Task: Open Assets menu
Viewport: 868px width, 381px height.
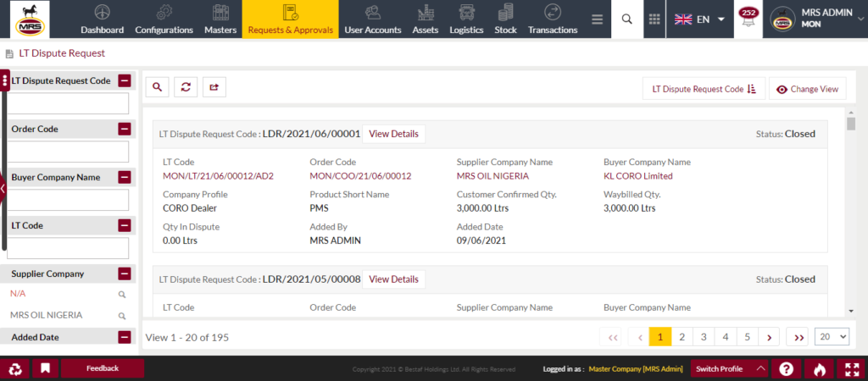Action: point(426,19)
